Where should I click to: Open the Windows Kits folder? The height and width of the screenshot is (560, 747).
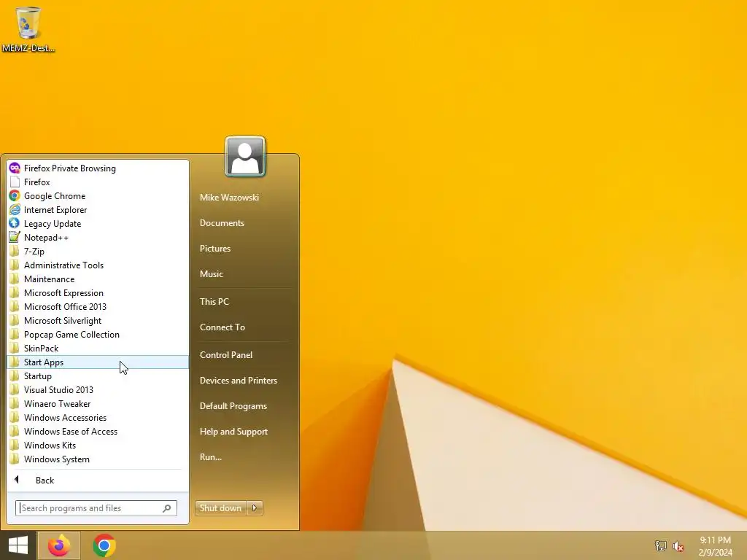pos(98,446)
